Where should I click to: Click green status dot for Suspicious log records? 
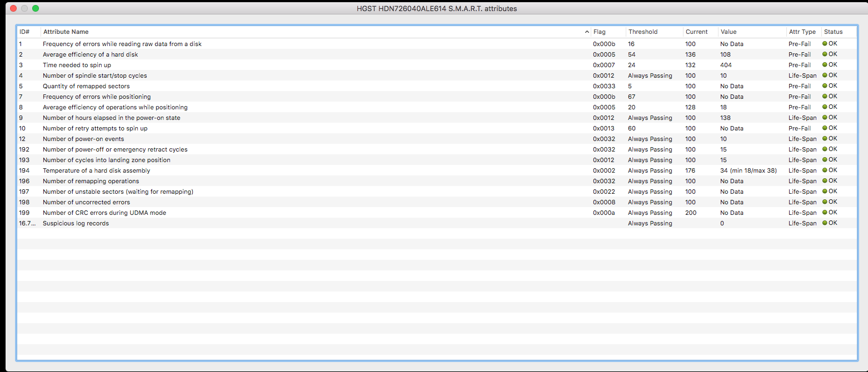(x=825, y=223)
